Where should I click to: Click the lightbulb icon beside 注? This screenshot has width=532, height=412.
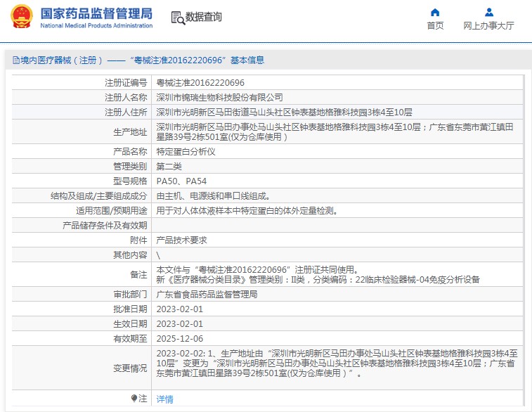134,398
